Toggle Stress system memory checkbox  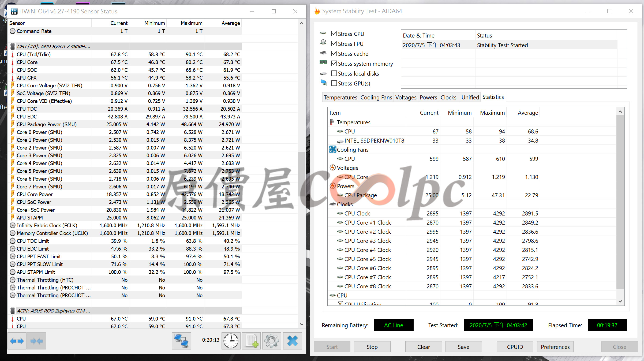pos(334,63)
